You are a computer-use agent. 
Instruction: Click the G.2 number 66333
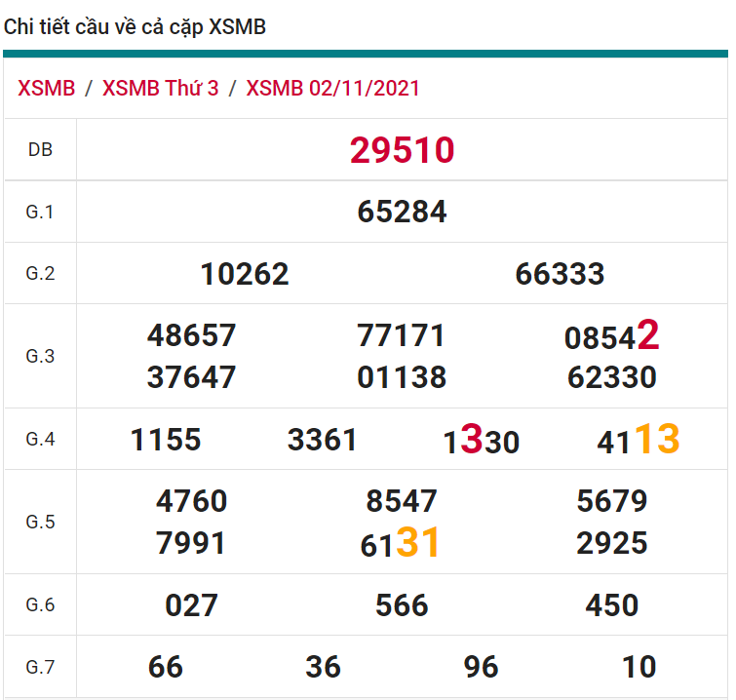(x=560, y=274)
